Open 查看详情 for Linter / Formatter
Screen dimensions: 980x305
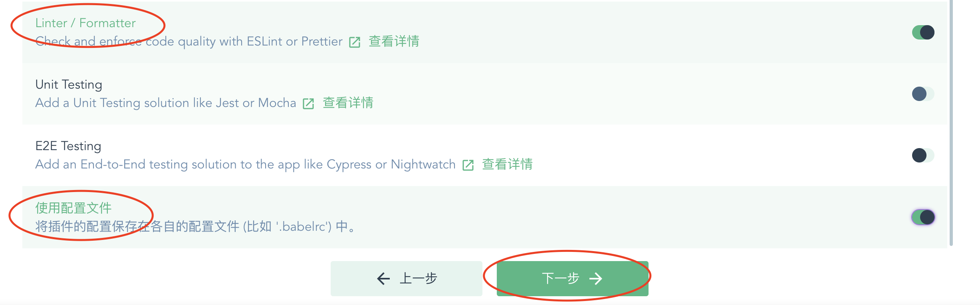pos(394,42)
